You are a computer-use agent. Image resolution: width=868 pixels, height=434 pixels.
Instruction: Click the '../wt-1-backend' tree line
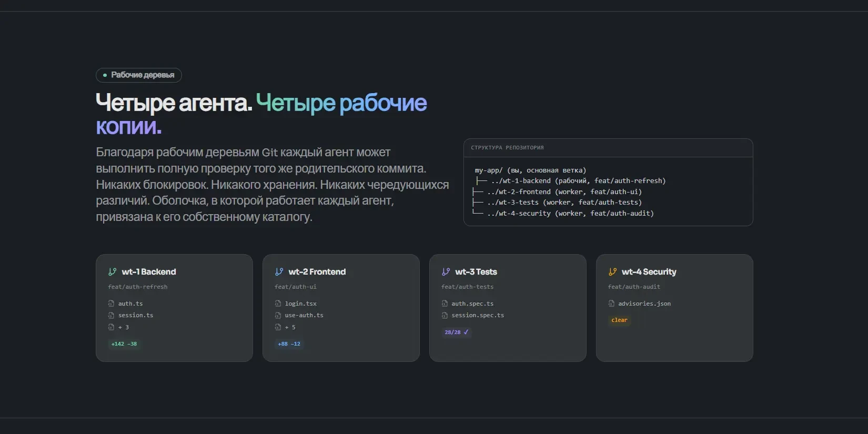(570, 181)
